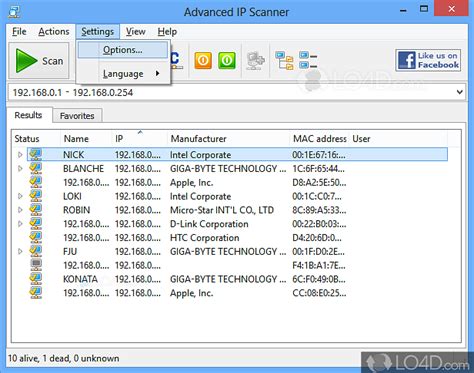The image size is (474, 373).
Task: Click HTC Corporation manufacturer cell
Action: pos(205,238)
